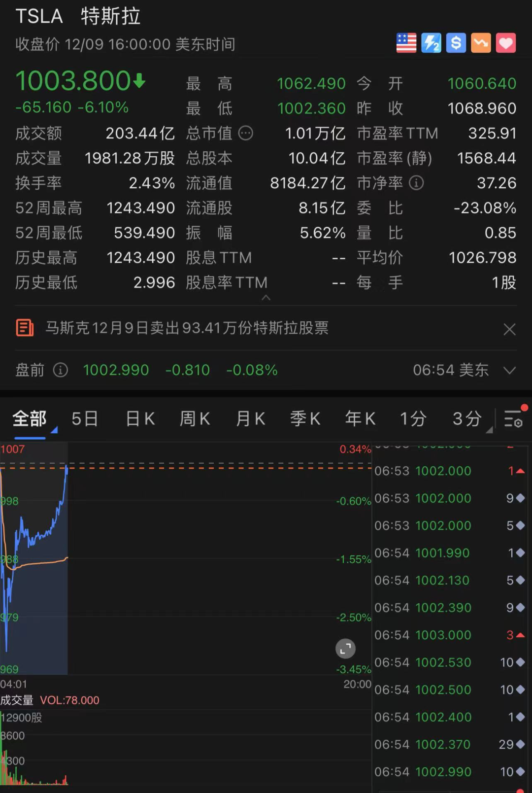Open news about 马斯克12月9日卖出股票

[187, 328]
